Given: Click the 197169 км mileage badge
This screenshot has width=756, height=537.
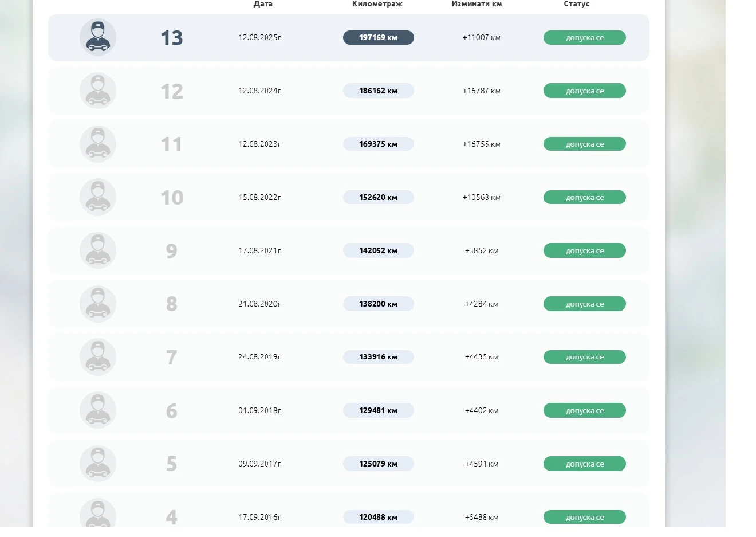Looking at the screenshot, I should (x=378, y=38).
